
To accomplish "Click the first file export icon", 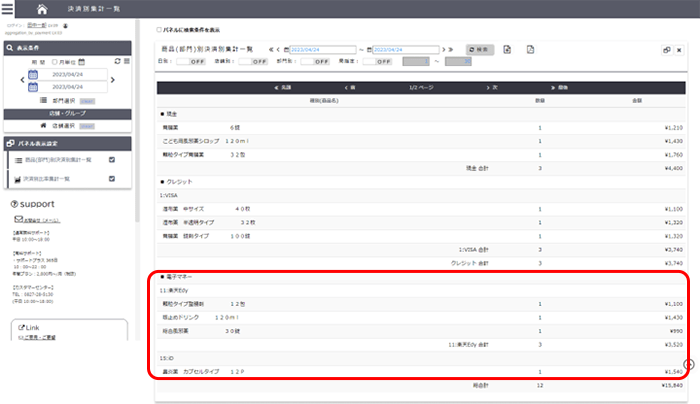I will [507, 49].
